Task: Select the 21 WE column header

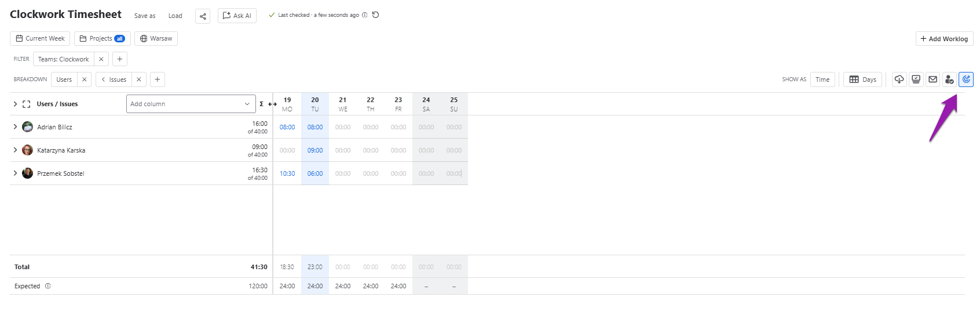Action: click(343, 104)
